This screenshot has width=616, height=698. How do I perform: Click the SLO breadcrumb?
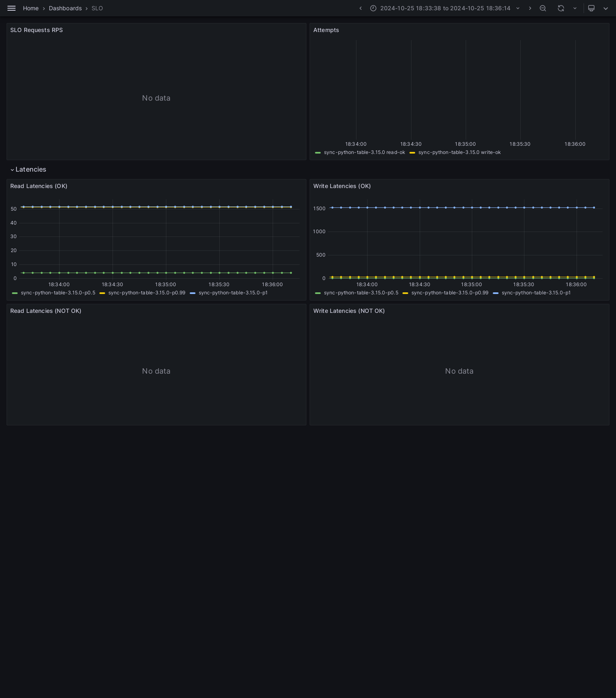97,8
